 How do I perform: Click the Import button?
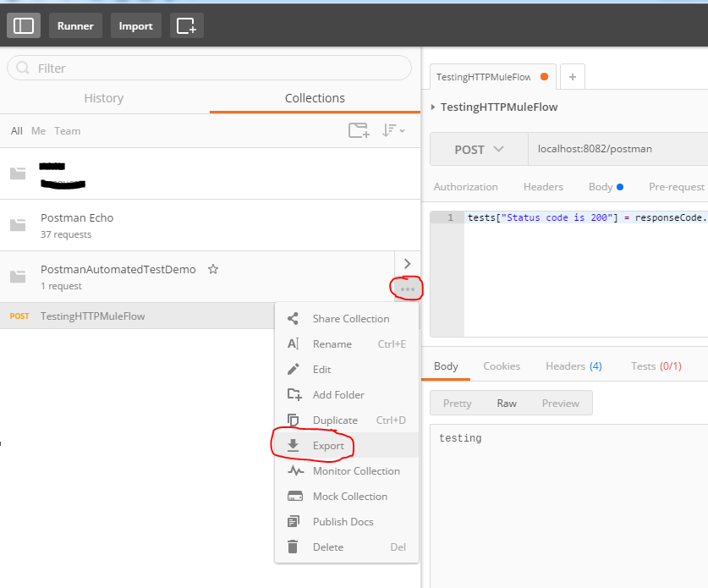(x=135, y=25)
